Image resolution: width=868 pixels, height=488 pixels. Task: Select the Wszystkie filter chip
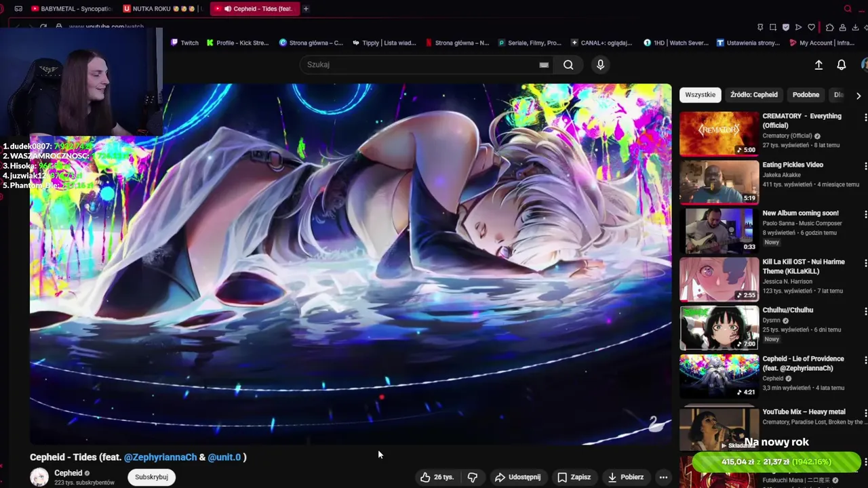(x=700, y=95)
